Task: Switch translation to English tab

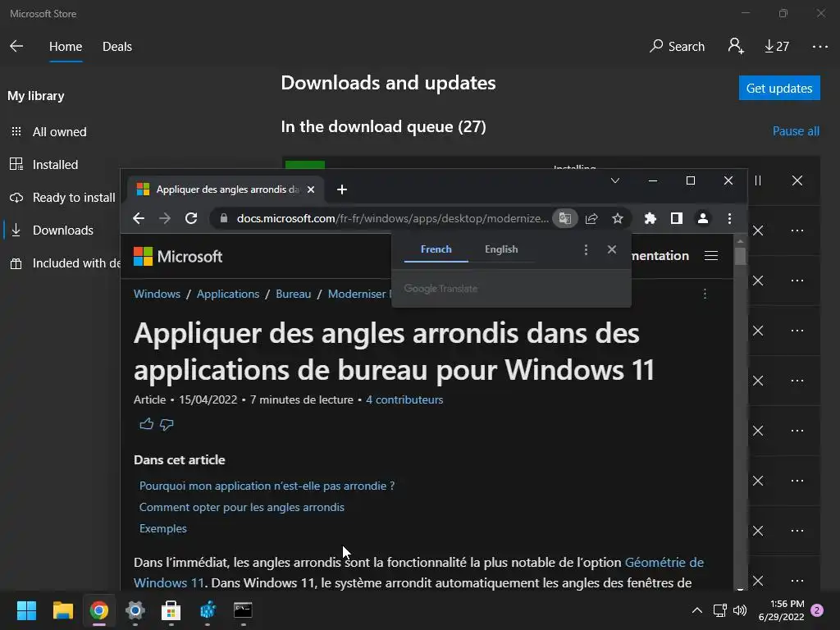Action: pyautogui.click(x=501, y=249)
